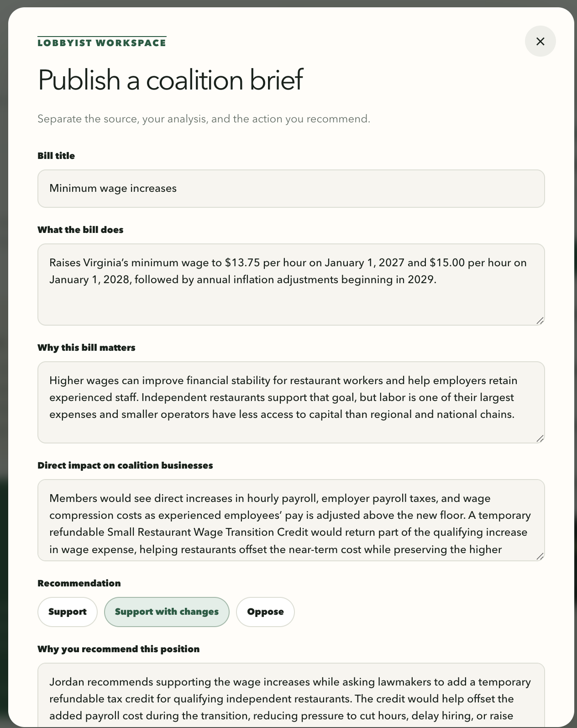Image resolution: width=577 pixels, height=728 pixels.
Task: Place cursor in Why this bill matters text
Action: 291,402
